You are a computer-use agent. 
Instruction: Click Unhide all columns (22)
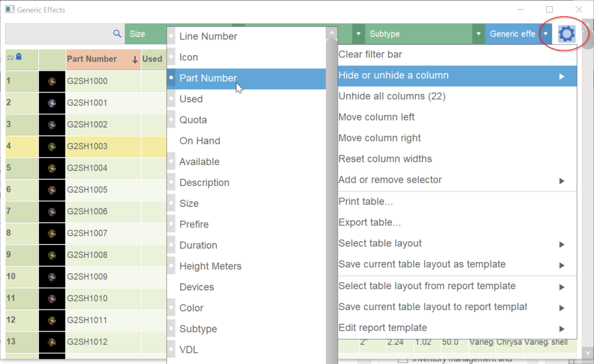(392, 96)
